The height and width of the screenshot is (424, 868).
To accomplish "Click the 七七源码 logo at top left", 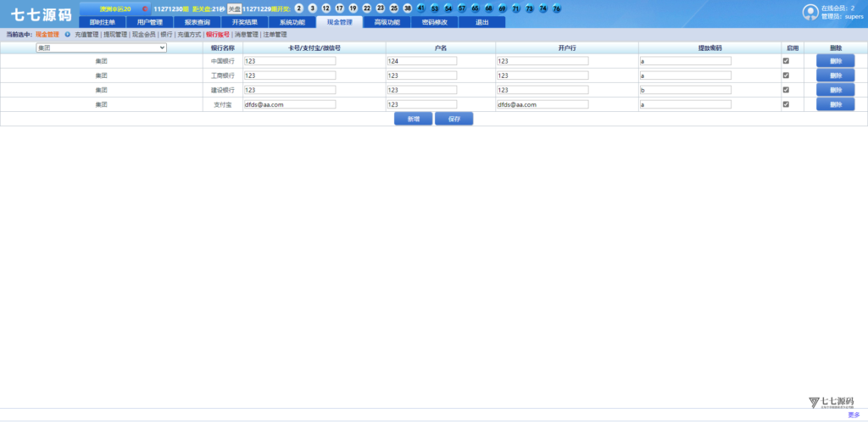I will (41, 14).
